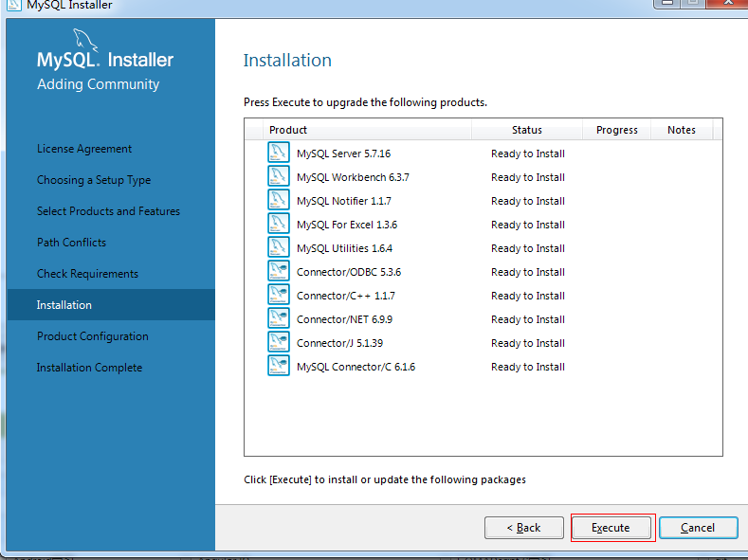Select the MySQL Workbench 6.3.7 row
The height and width of the screenshot is (560, 748).
tap(483, 177)
